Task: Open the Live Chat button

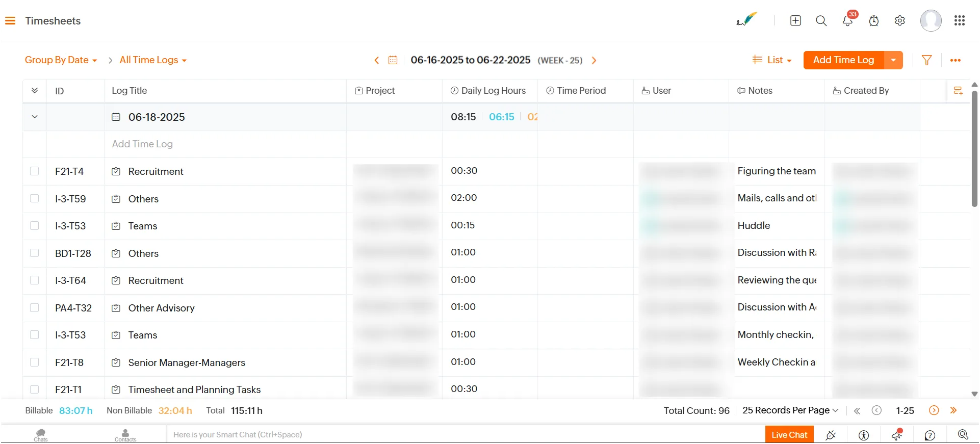Action: [x=789, y=435]
